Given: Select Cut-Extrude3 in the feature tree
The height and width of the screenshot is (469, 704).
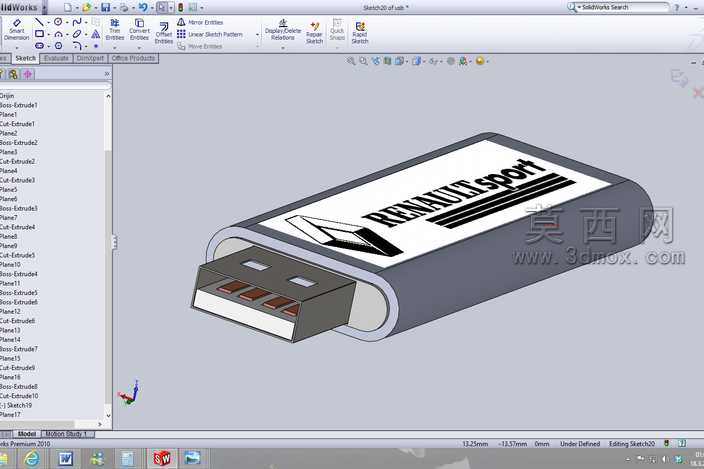Looking at the screenshot, I should (17, 180).
